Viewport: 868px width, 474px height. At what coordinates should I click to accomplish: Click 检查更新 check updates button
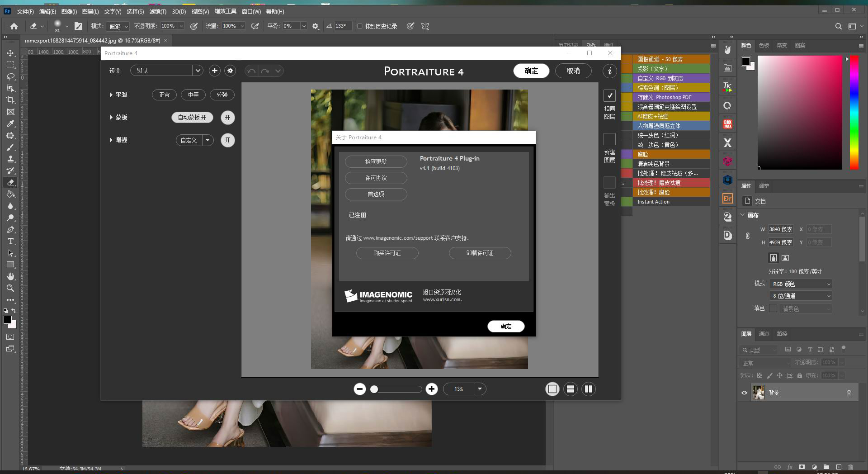tap(376, 161)
